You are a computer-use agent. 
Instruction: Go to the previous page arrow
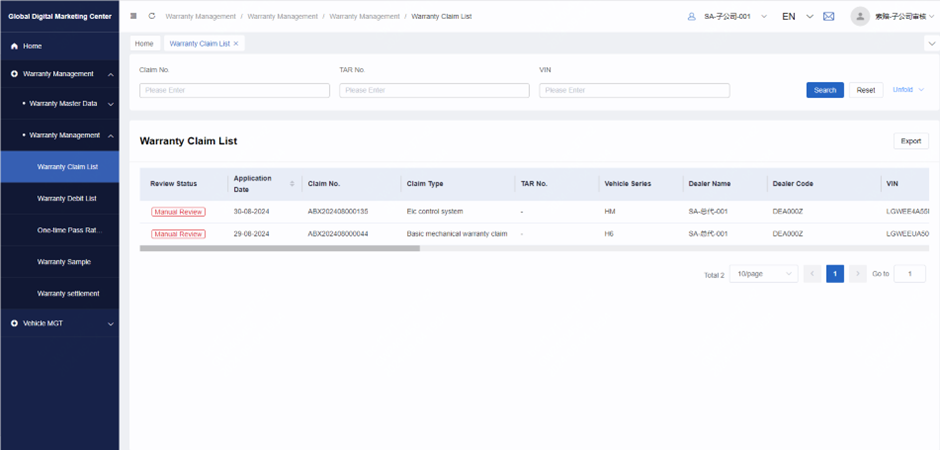(x=812, y=274)
